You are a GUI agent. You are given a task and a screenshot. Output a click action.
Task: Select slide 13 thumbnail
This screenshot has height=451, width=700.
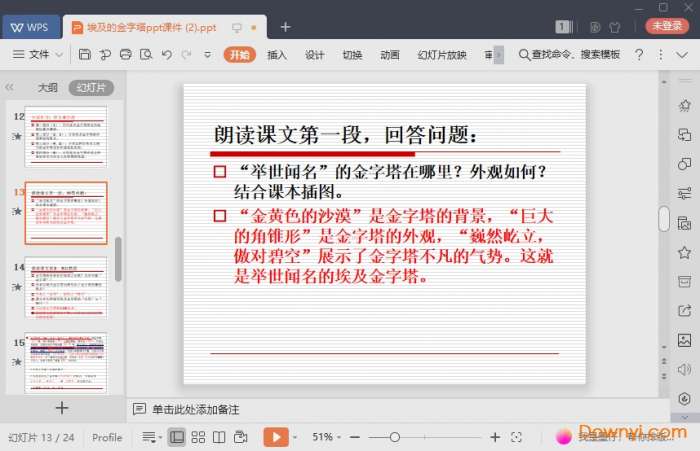pos(66,213)
